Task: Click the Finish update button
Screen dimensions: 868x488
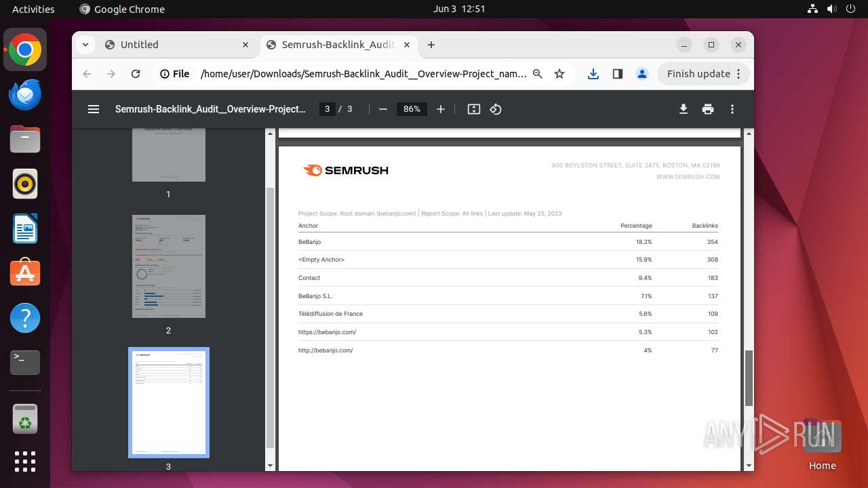Action: pos(704,74)
